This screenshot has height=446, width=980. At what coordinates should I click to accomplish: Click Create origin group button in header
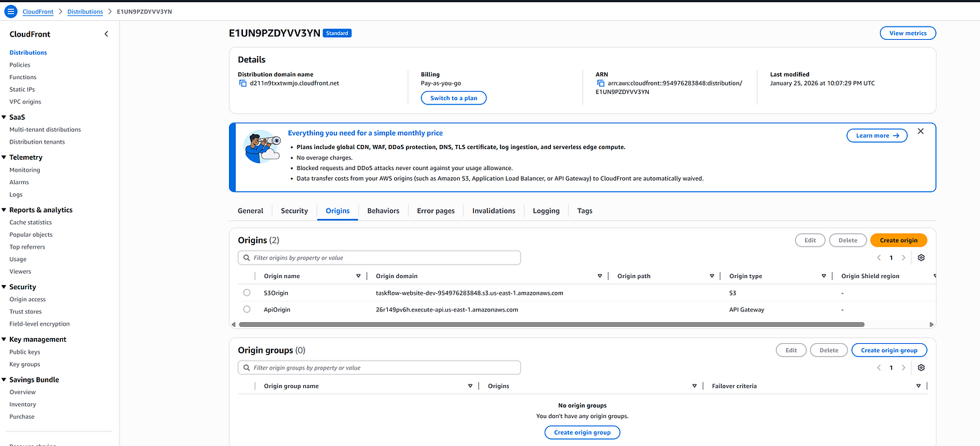[x=889, y=350]
